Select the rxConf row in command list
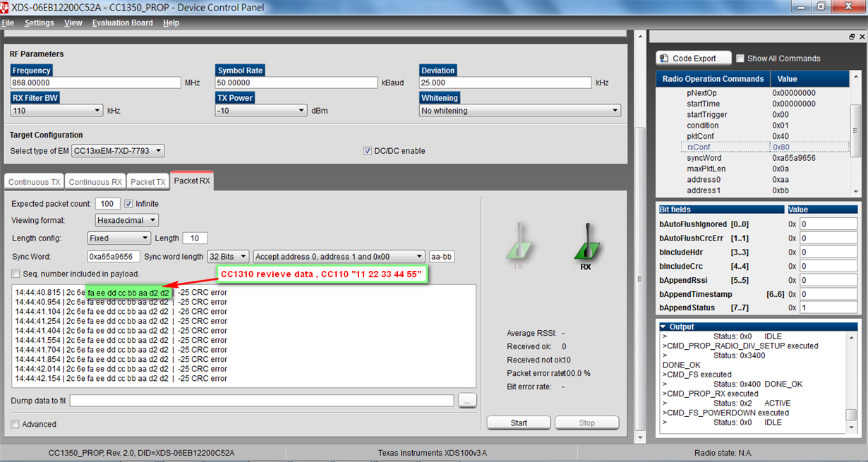The width and height of the screenshot is (868, 462). point(765,147)
